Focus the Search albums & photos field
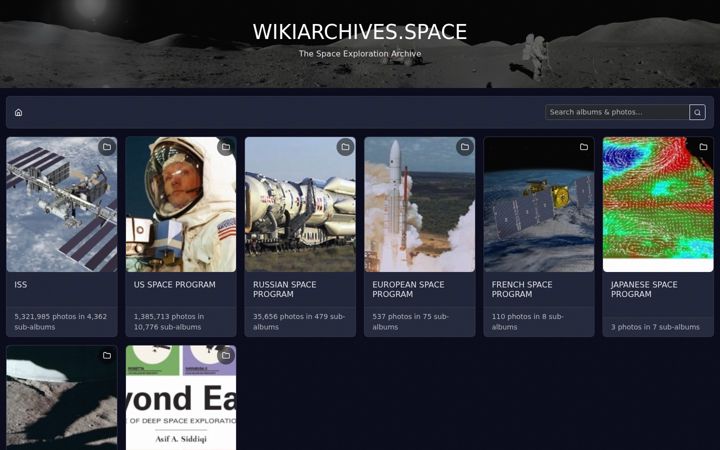The height and width of the screenshot is (450, 720). pyautogui.click(x=617, y=112)
